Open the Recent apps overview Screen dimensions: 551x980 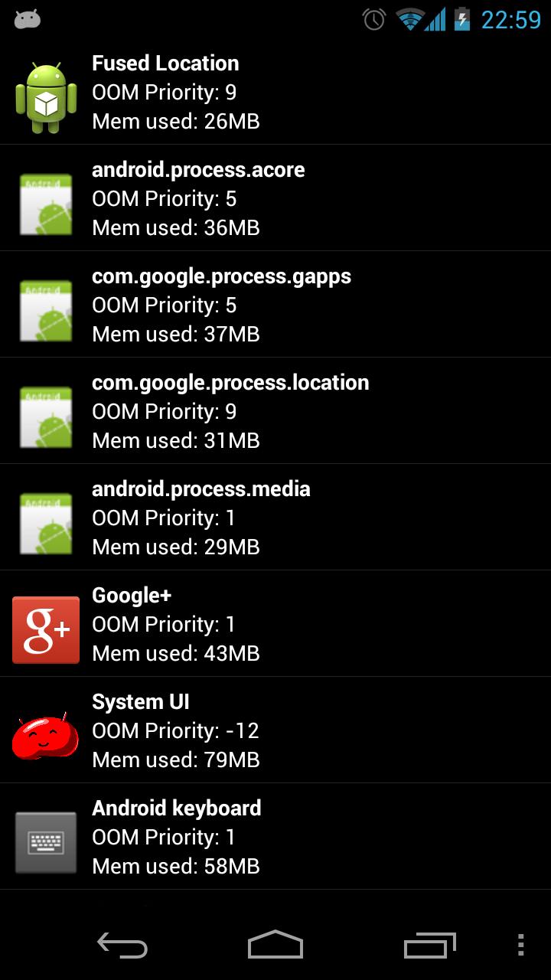pos(429,945)
